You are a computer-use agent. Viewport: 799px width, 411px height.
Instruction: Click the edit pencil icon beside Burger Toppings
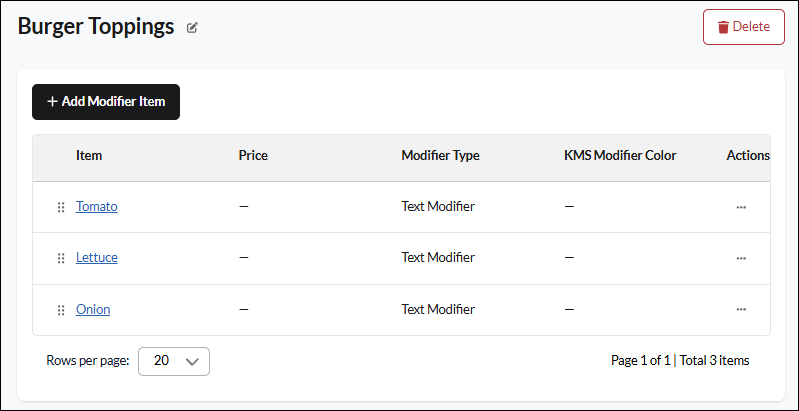coord(192,28)
